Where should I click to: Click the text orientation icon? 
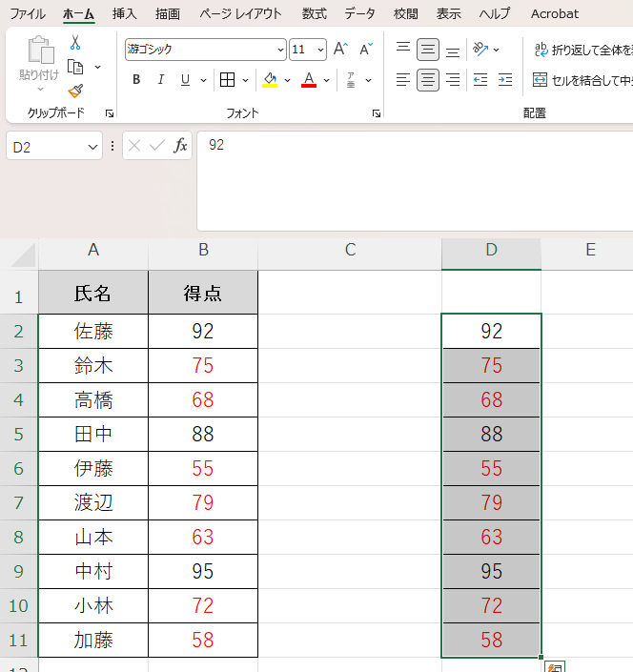coord(480,50)
